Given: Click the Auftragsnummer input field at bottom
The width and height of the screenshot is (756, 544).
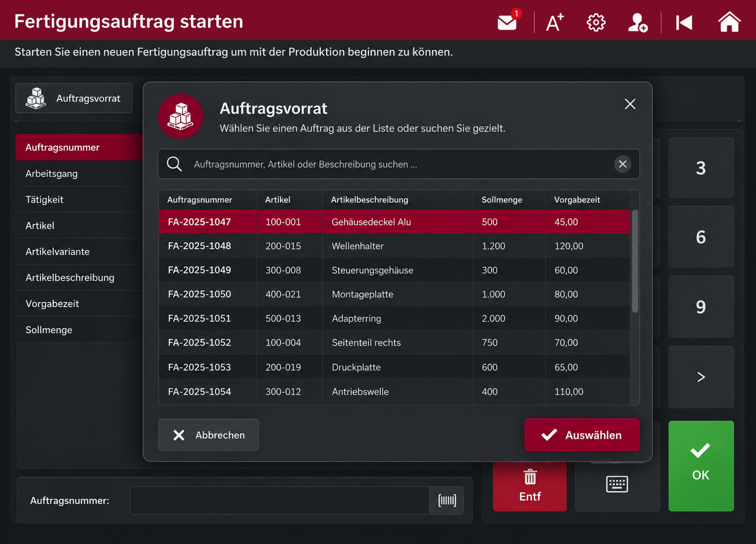Looking at the screenshot, I should (x=280, y=501).
